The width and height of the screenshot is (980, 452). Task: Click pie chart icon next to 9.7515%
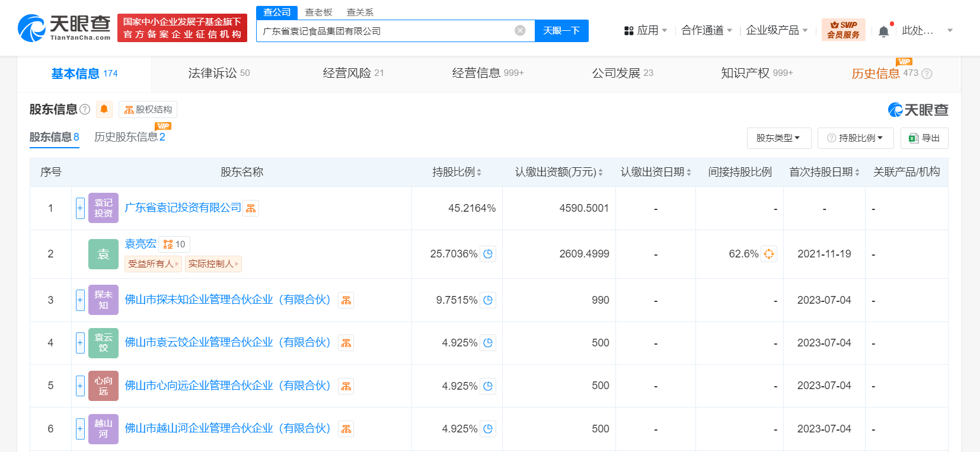click(488, 300)
